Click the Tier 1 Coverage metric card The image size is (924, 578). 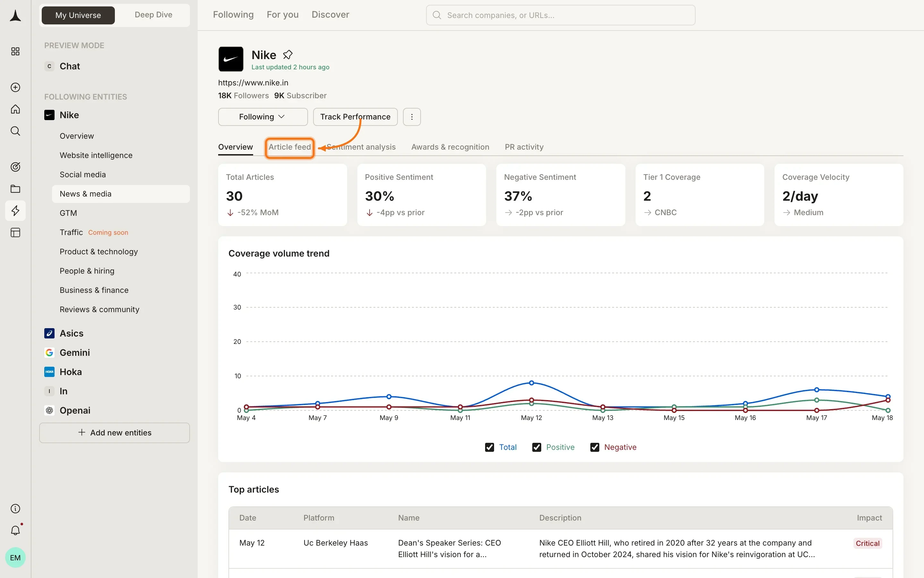tap(699, 195)
